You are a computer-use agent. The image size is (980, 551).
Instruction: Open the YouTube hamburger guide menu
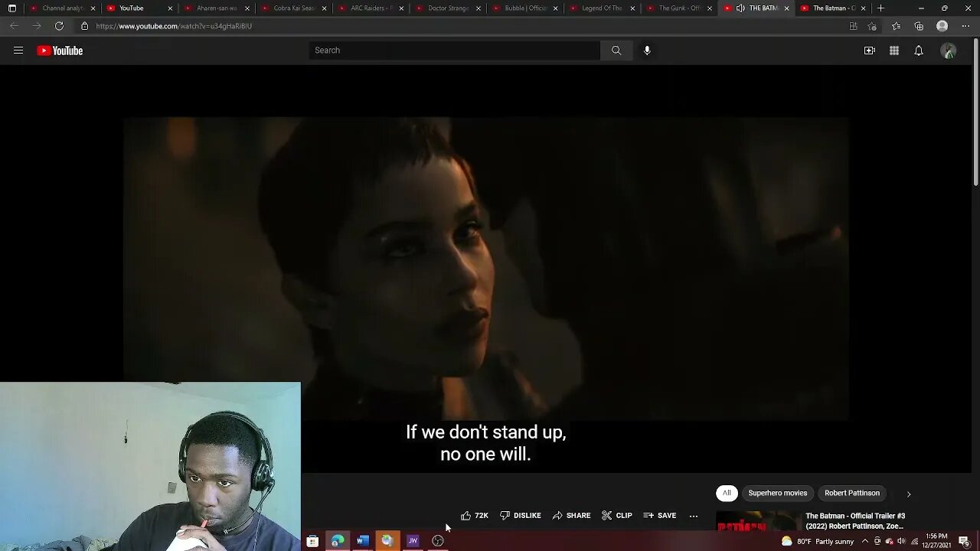[18, 51]
